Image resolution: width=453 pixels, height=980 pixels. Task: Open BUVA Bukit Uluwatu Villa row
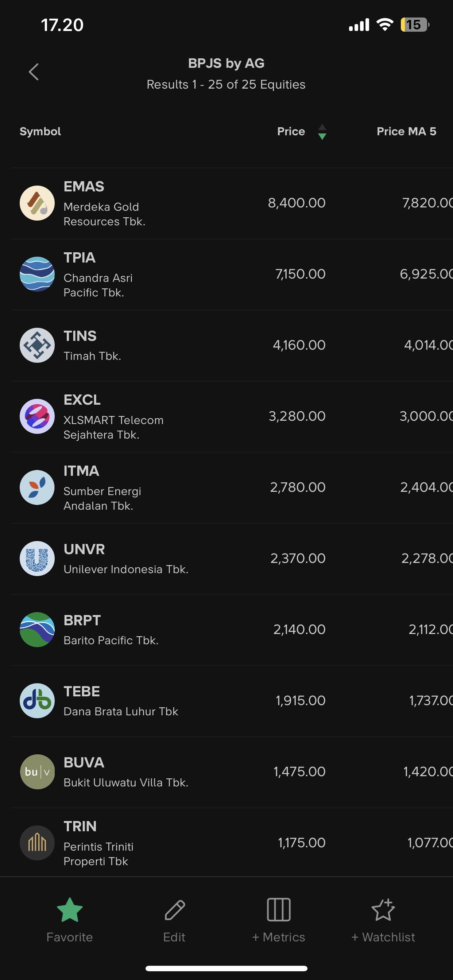click(190, 772)
